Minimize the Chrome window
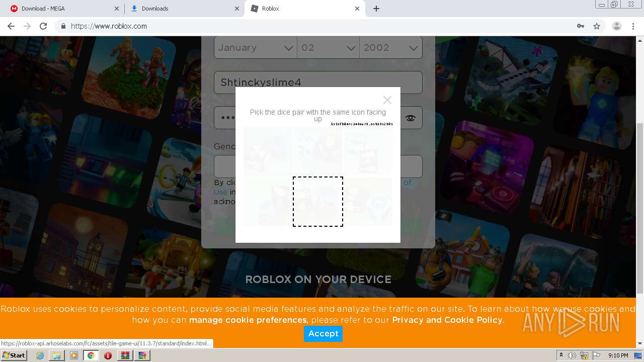 [x=602, y=5]
